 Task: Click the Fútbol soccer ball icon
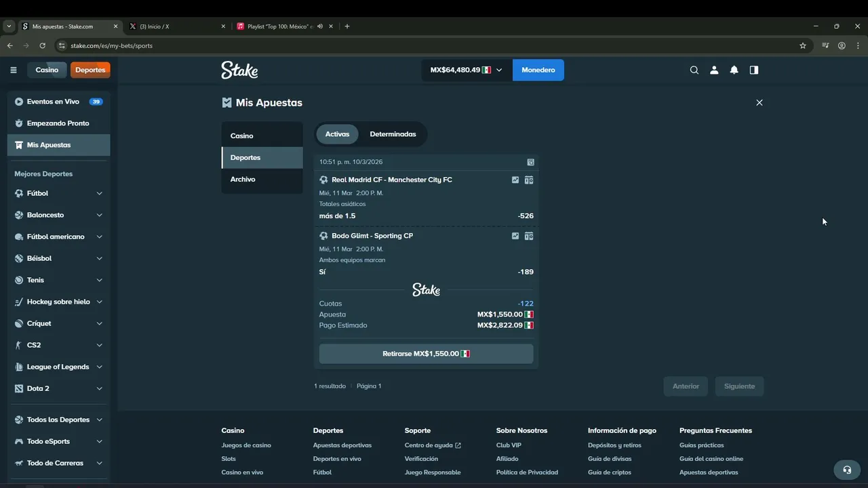19,193
